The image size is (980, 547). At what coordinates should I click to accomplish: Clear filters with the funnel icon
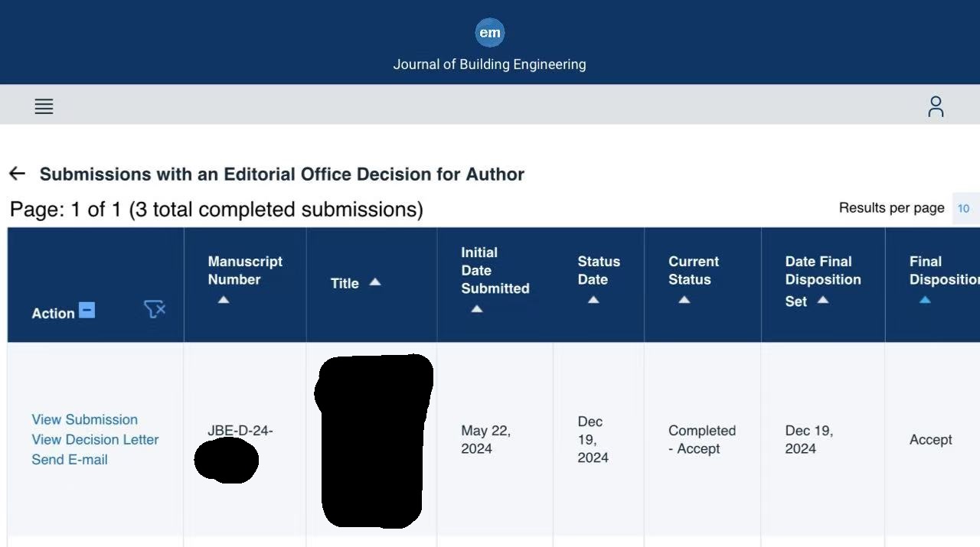pyautogui.click(x=155, y=309)
